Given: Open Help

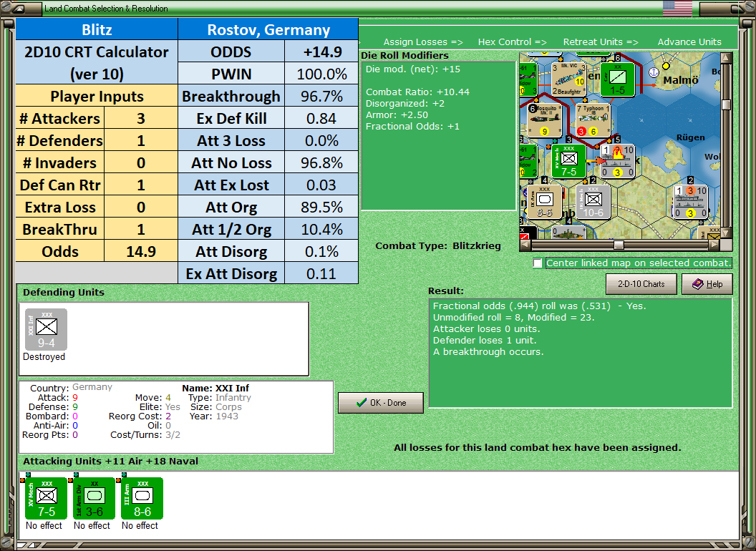Looking at the screenshot, I should [x=707, y=284].
